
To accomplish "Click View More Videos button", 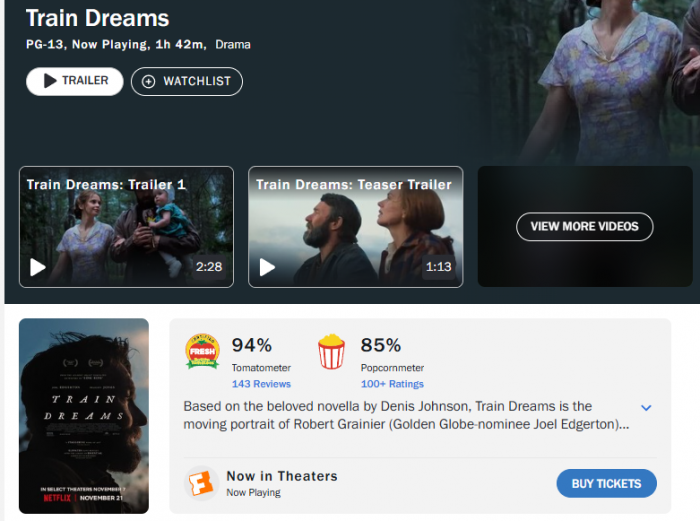I will click(585, 226).
